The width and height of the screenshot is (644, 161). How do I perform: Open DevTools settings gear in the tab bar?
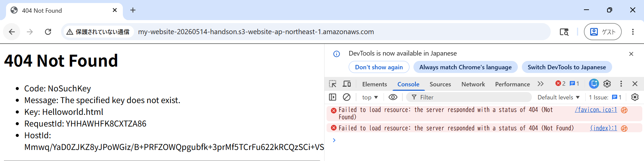coord(607,84)
